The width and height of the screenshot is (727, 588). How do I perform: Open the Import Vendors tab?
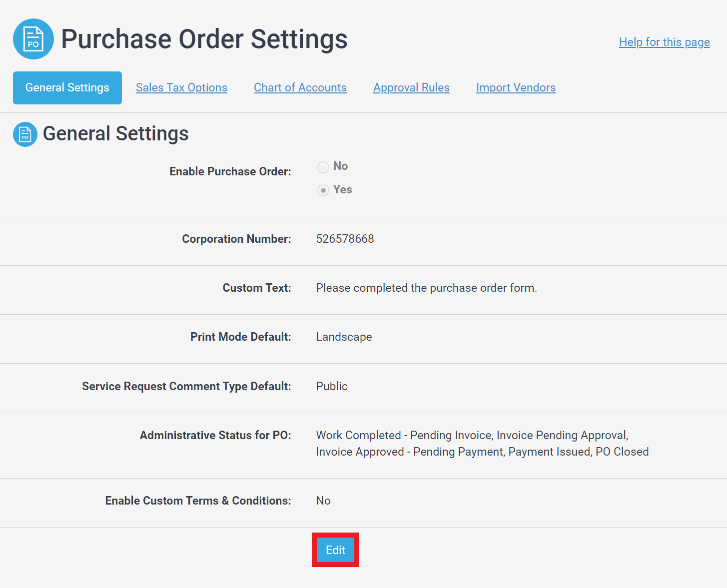(x=516, y=87)
